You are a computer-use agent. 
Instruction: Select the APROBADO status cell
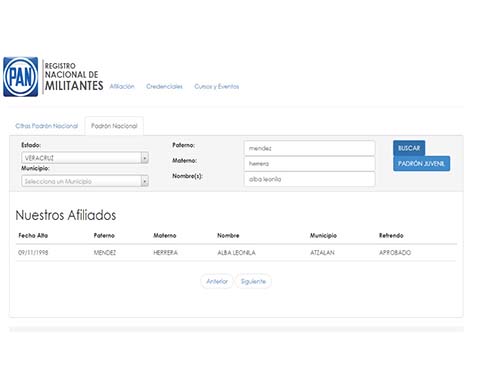click(395, 253)
